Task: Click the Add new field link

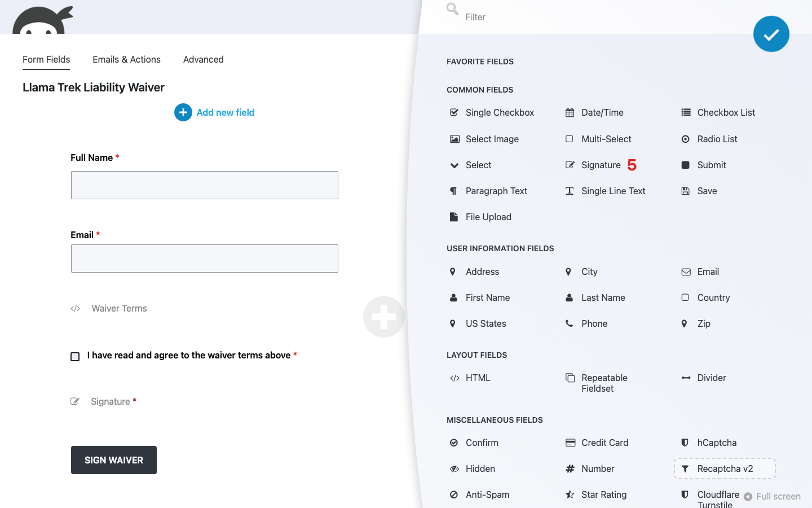Action: point(214,112)
